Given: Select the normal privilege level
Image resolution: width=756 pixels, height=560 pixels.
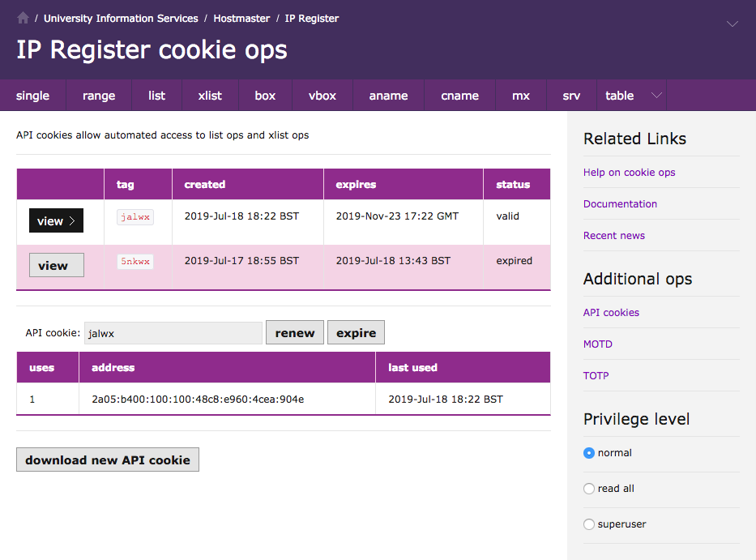Looking at the screenshot, I should 589,453.
